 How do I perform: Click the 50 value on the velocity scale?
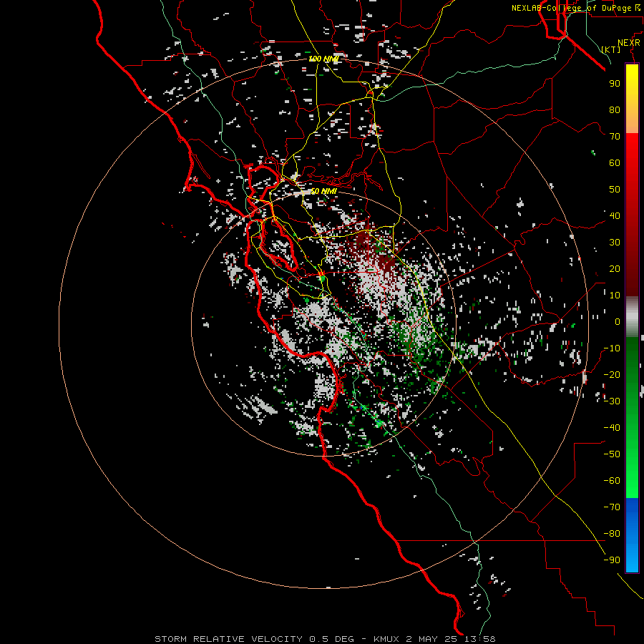point(615,190)
